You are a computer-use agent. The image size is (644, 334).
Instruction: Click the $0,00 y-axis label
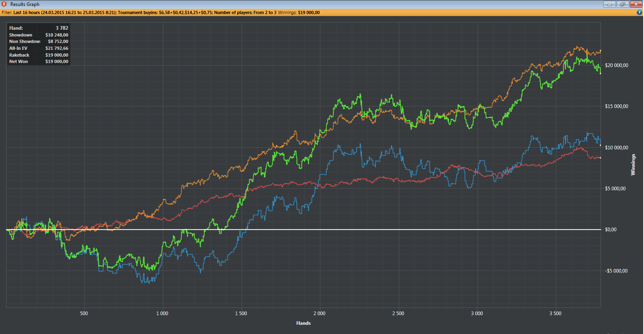click(x=611, y=230)
